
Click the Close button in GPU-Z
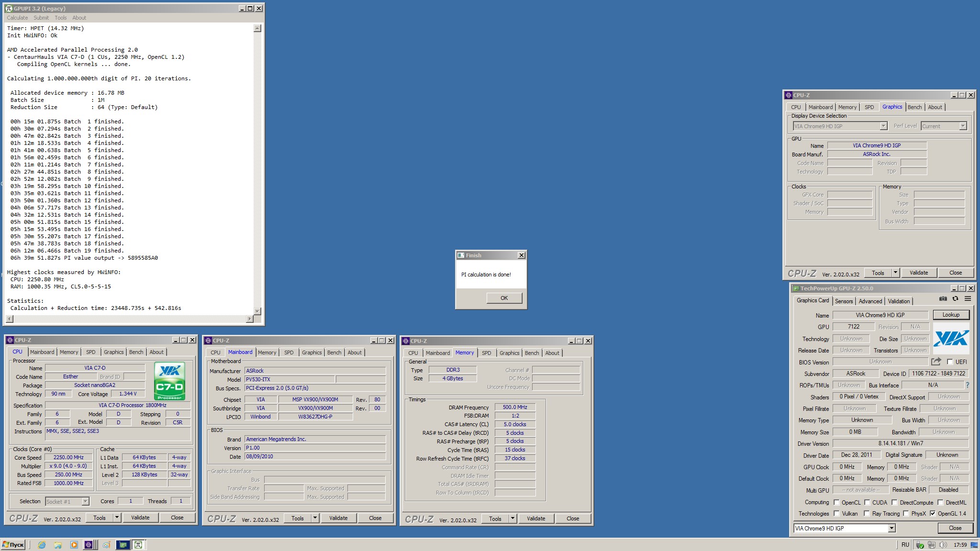955,528
